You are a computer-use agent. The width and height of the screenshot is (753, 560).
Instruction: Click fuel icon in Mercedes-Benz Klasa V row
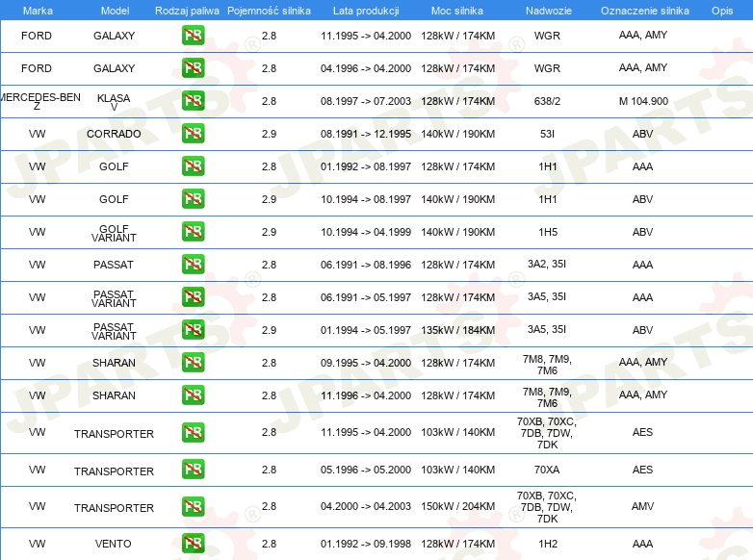193,101
